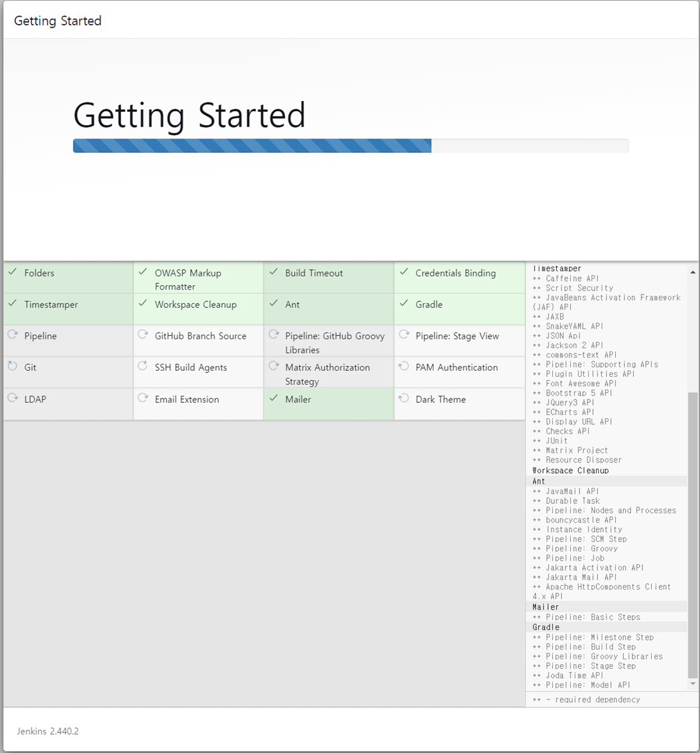Click the Dark Theme label

pos(441,400)
